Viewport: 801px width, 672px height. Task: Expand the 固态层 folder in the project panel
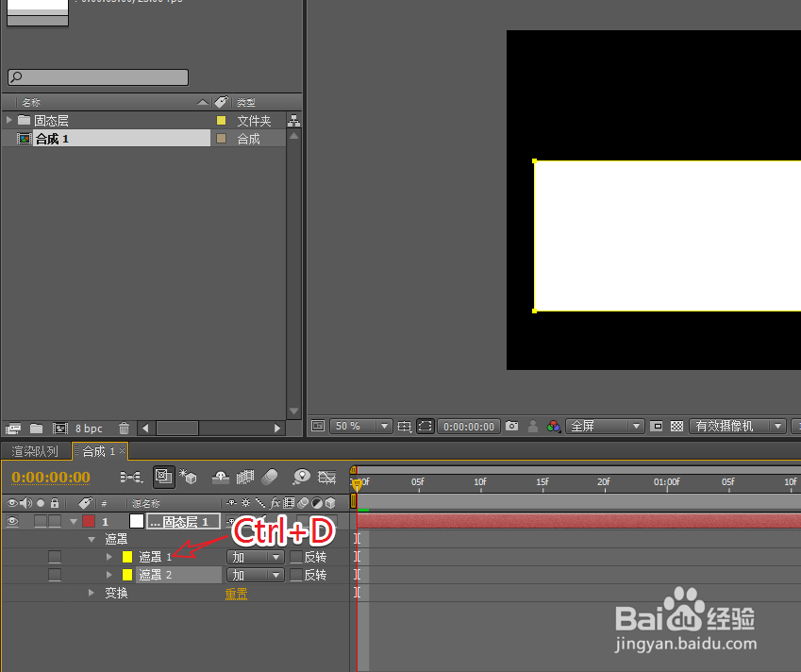(x=8, y=120)
